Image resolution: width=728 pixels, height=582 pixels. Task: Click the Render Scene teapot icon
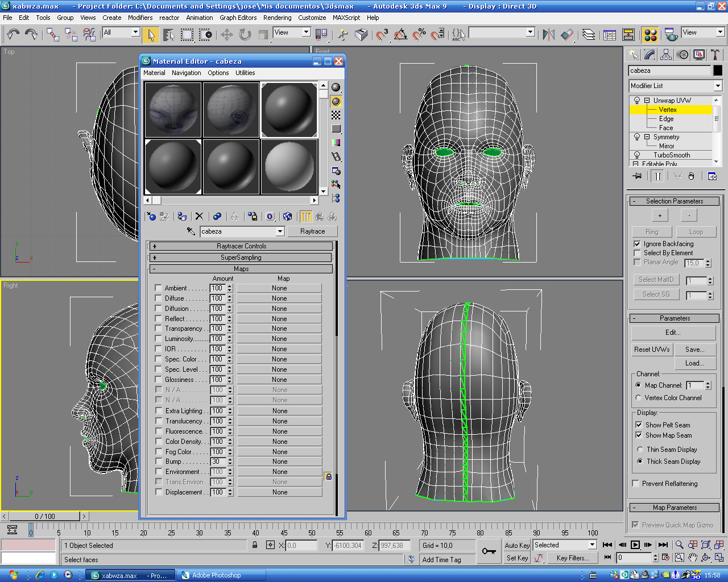(671, 35)
